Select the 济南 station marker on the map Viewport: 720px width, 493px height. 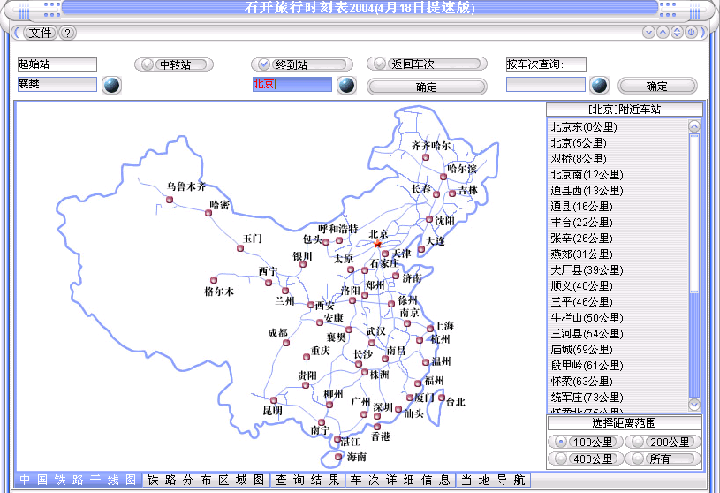click(x=395, y=275)
